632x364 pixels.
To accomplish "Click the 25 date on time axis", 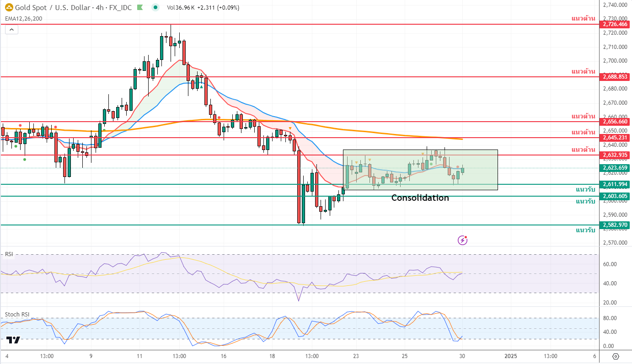I will [404, 356].
